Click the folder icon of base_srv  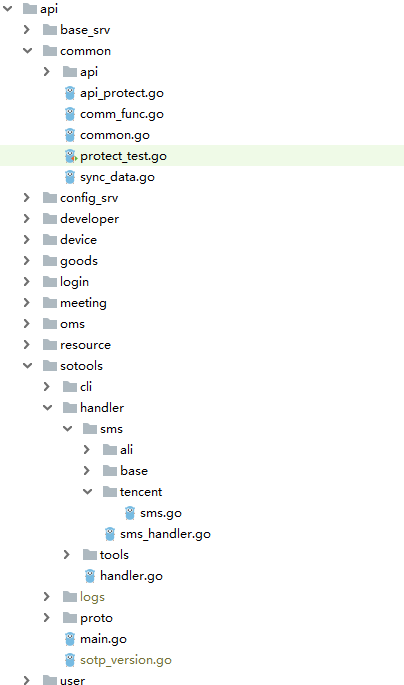50,30
